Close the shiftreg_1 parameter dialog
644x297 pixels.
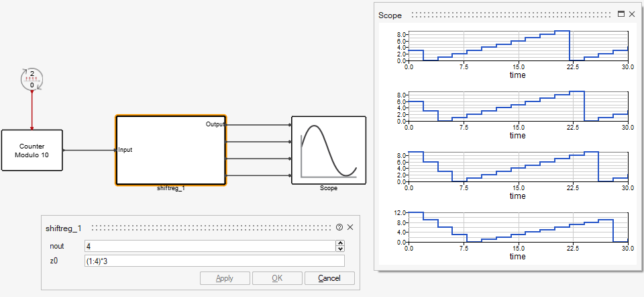[350, 227]
